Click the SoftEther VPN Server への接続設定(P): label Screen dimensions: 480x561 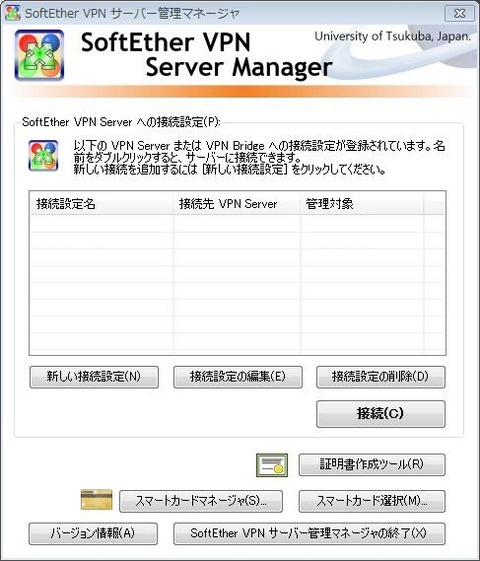pyautogui.click(x=121, y=122)
